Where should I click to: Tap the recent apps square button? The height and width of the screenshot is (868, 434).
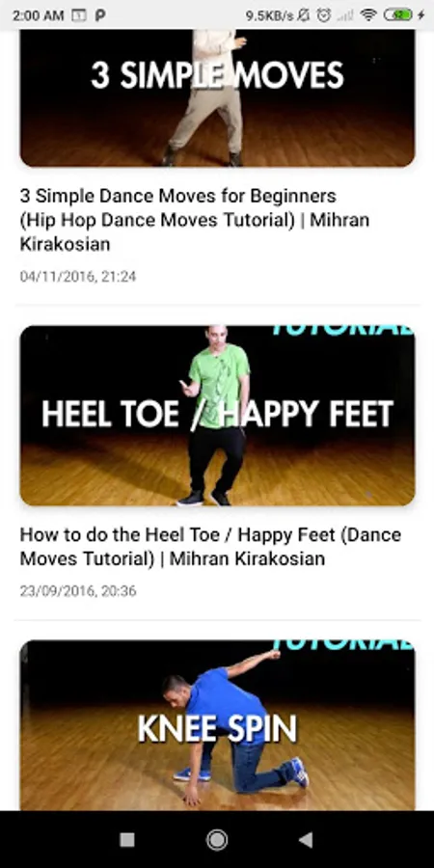coord(127,840)
